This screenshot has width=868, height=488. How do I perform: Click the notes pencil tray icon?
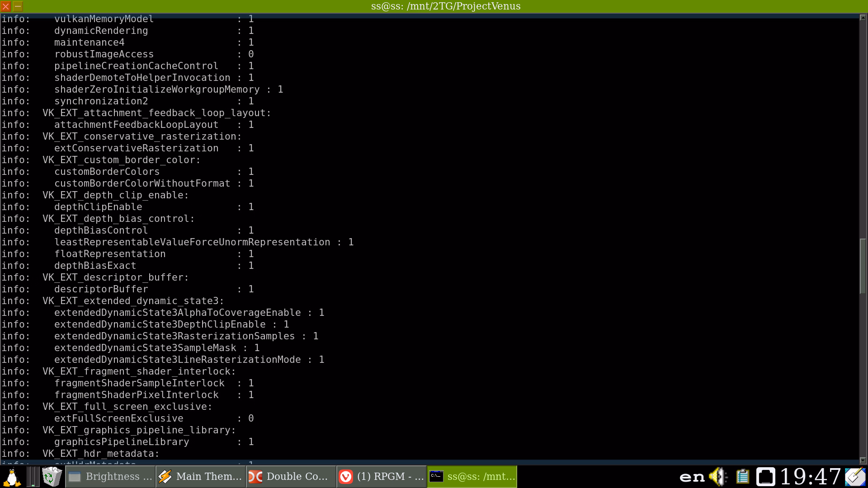(x=855, y=477)
